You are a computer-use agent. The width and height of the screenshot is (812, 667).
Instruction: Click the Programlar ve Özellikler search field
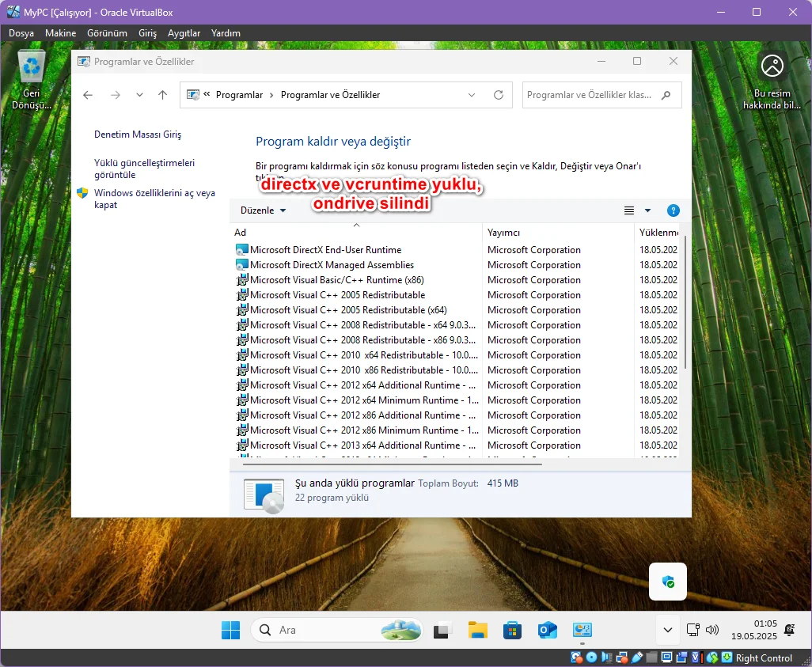601,95
